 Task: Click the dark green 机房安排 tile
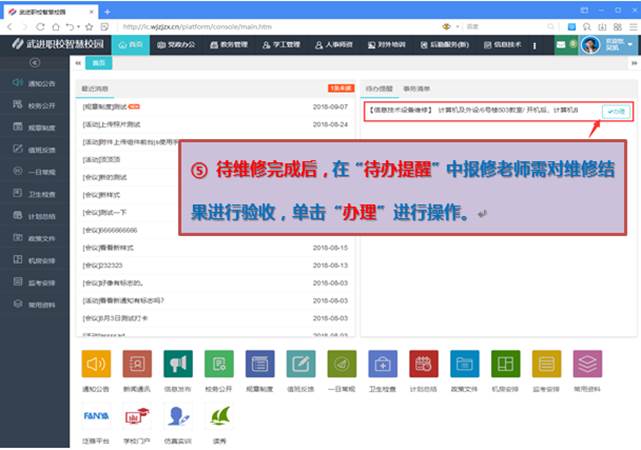[506, 363]
